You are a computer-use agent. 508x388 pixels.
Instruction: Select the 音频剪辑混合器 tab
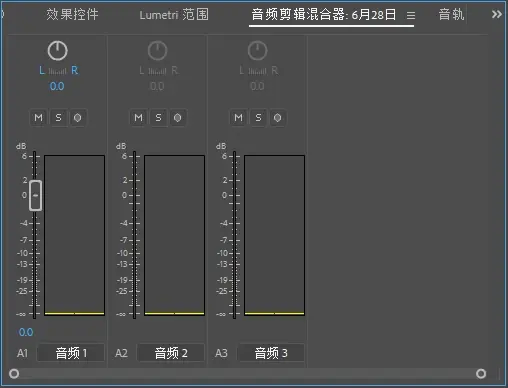point(323,15)
